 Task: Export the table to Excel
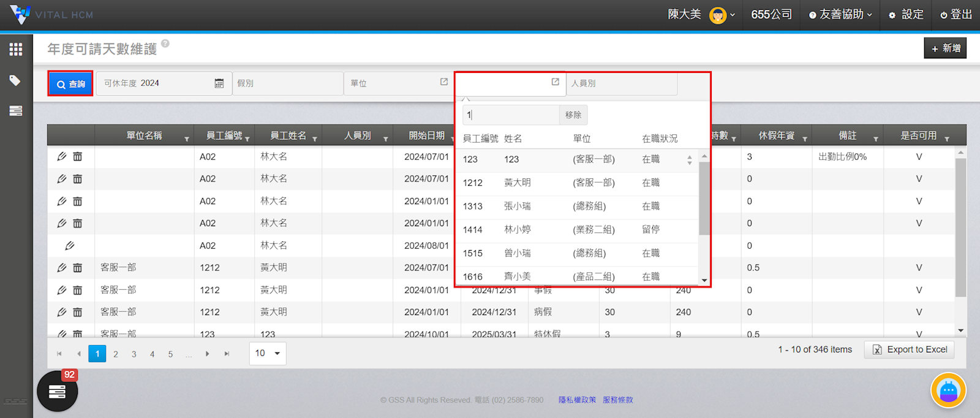tap(909, 349)
